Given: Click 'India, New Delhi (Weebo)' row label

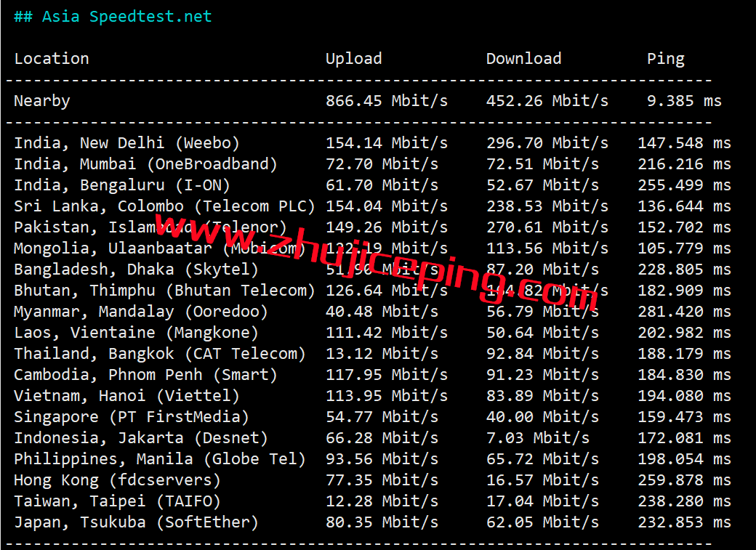Looking at the screenshot, I should click(x=126, y=143).
